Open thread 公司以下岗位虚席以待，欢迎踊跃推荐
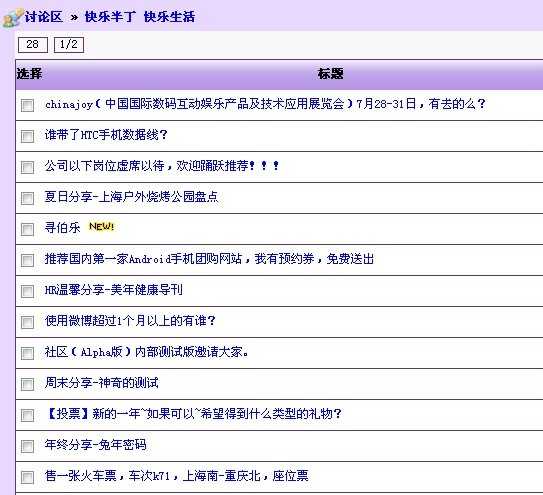 coord(162,166)
